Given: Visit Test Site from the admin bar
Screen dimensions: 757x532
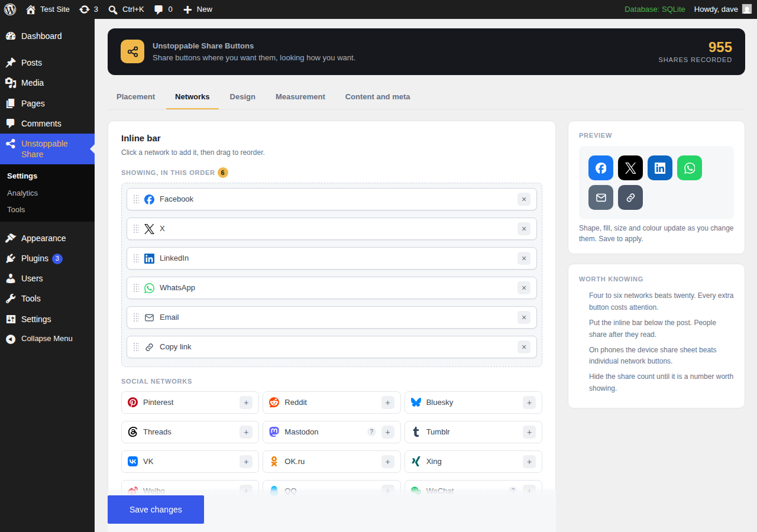Looking at the screenshot, I should [48, 9].
